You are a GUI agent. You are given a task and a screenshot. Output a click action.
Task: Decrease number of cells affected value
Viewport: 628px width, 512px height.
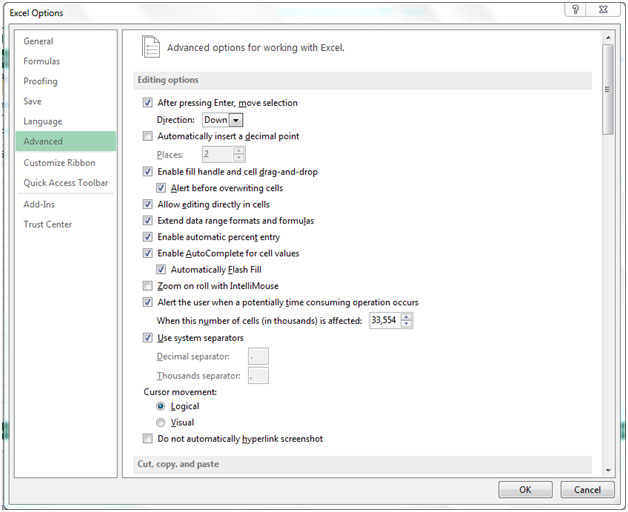coord(407,324)
